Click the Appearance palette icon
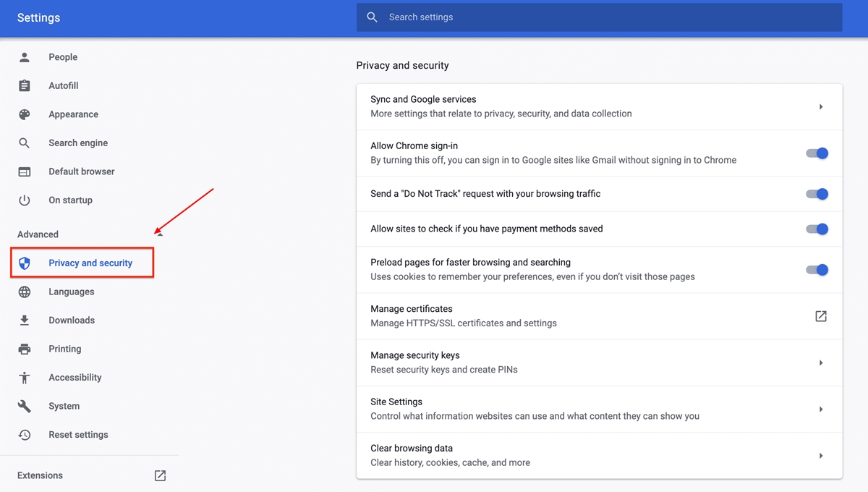This screenshot has width=868, height=492. tap(25, 114)
